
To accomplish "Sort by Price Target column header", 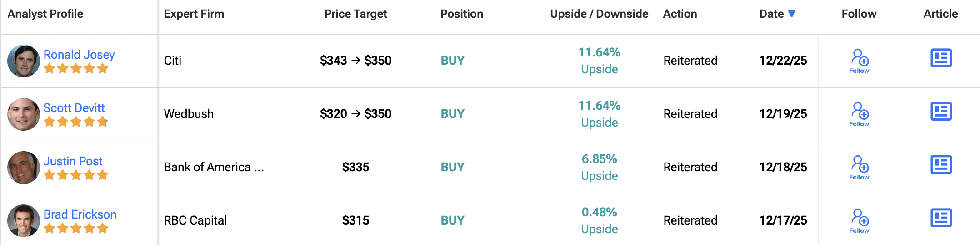I will (x=355, y=14).
